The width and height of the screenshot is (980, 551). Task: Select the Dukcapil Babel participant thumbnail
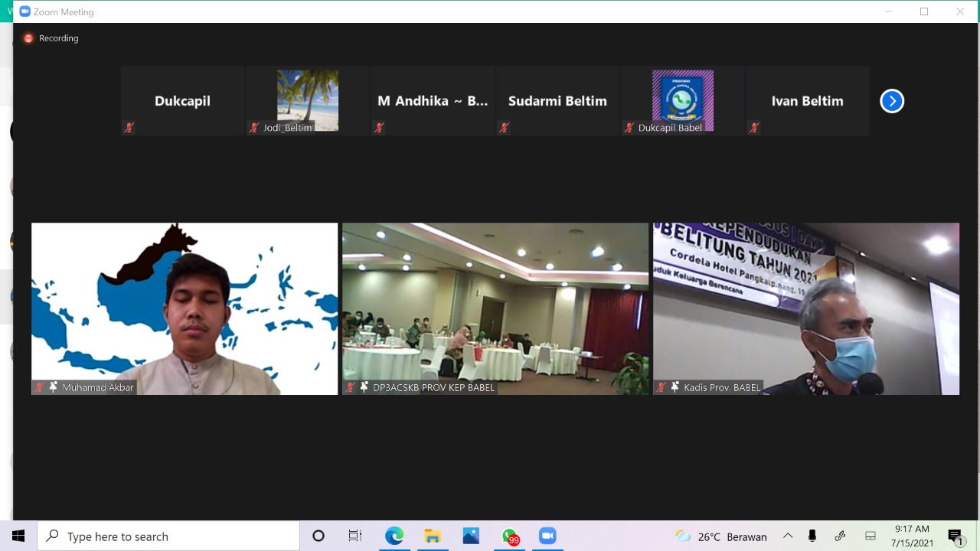point(682,100)
